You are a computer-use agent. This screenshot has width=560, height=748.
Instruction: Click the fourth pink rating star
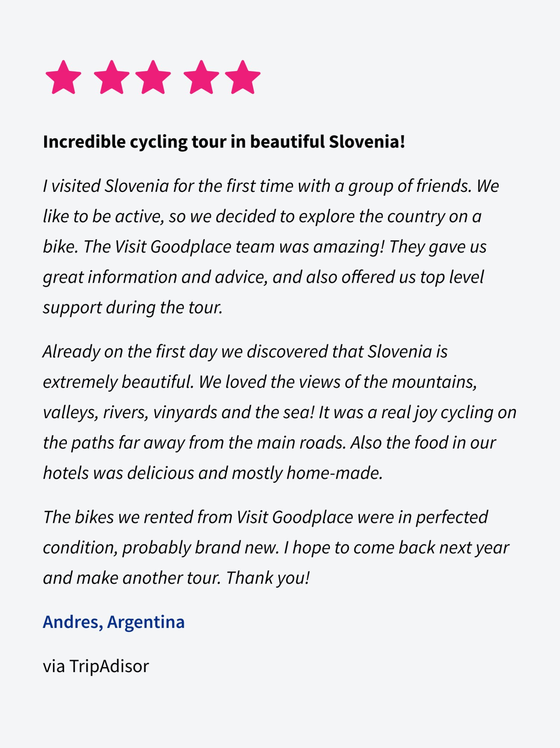pyautogui.click(x=201, y=77)
